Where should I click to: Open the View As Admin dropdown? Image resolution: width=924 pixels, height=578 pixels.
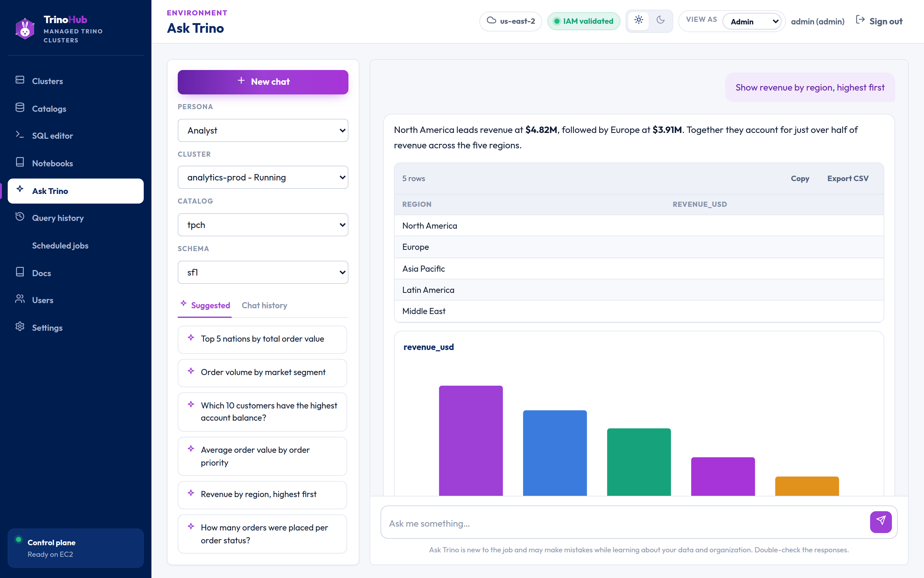click(x=751, y=22)
